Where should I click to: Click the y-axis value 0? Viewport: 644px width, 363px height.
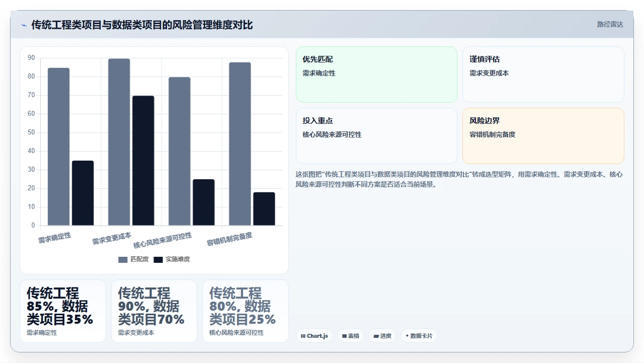(x=33, y=226)
